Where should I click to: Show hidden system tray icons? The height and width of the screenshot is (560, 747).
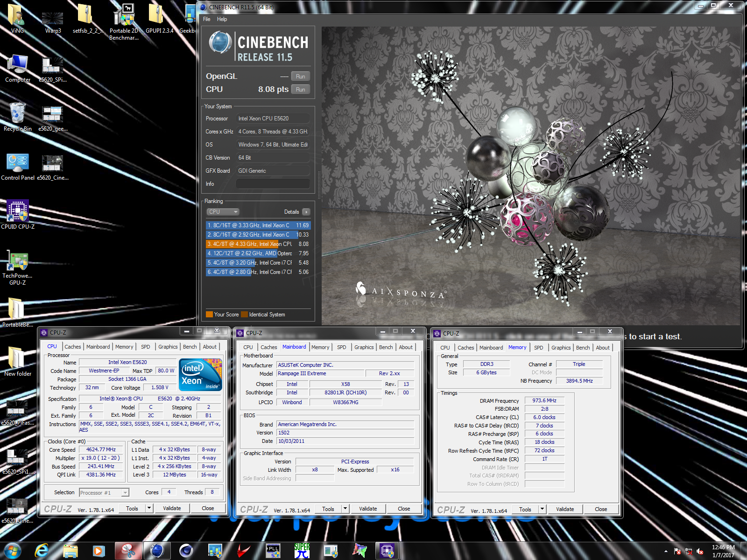666,551
